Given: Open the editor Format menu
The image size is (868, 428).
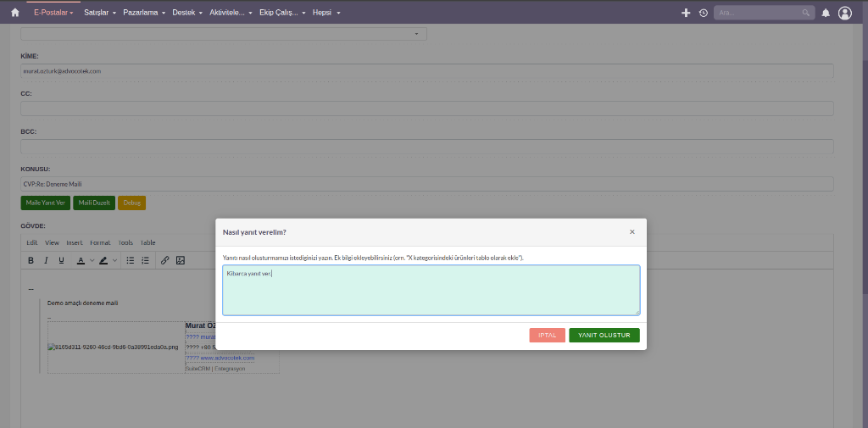Looking at the screenshot, I should click(100, 242).
